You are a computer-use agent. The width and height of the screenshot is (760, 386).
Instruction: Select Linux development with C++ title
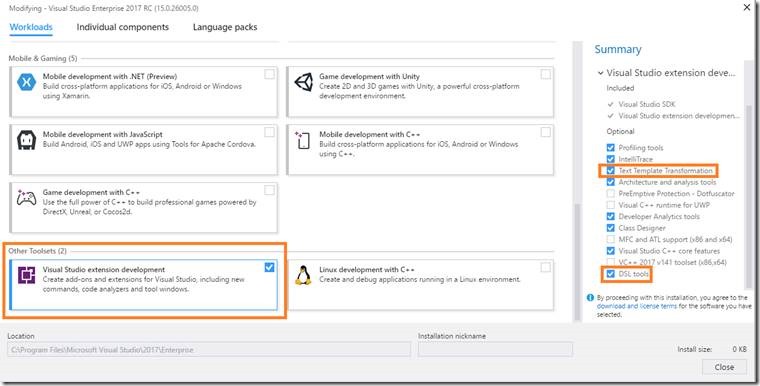click(367, 269)
